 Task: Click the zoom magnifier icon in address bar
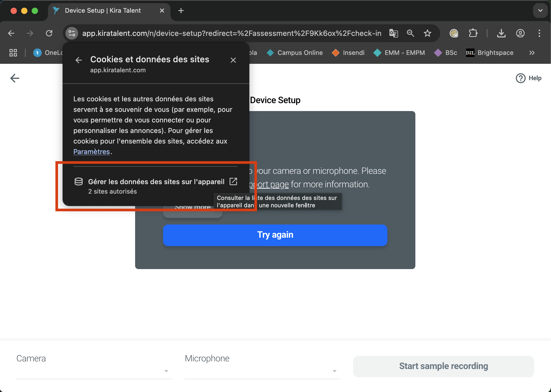pyautogui.click(x=410, y=33)
